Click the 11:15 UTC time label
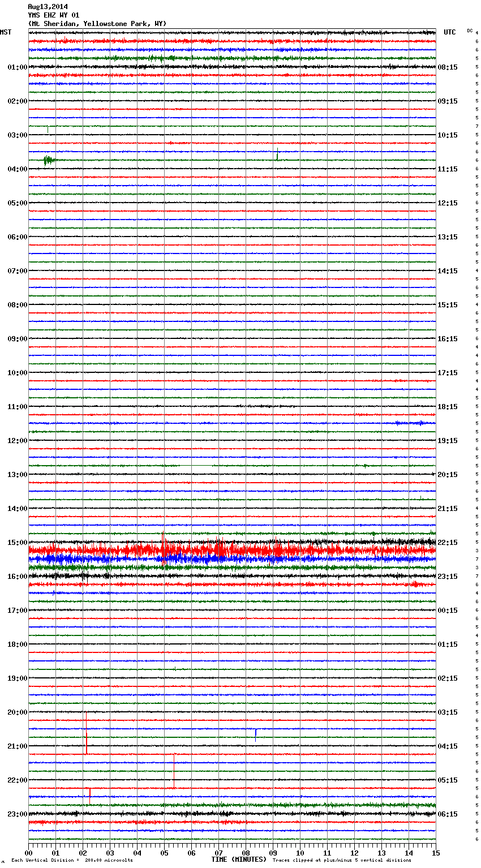 coord(448,169)
